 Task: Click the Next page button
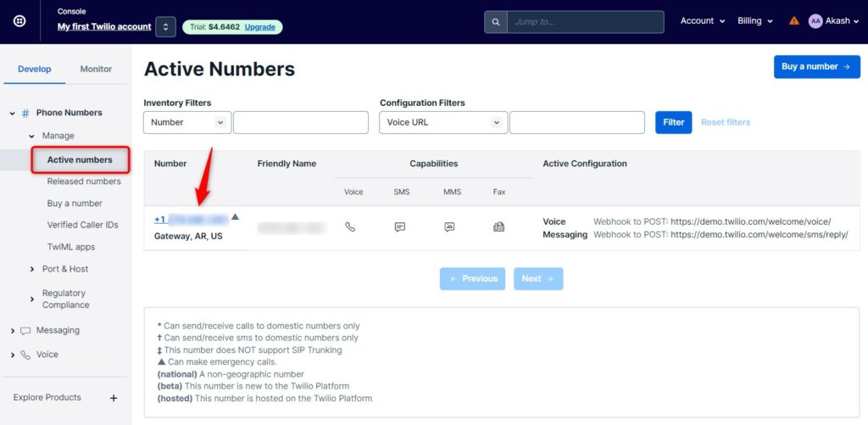pos(538,279)
